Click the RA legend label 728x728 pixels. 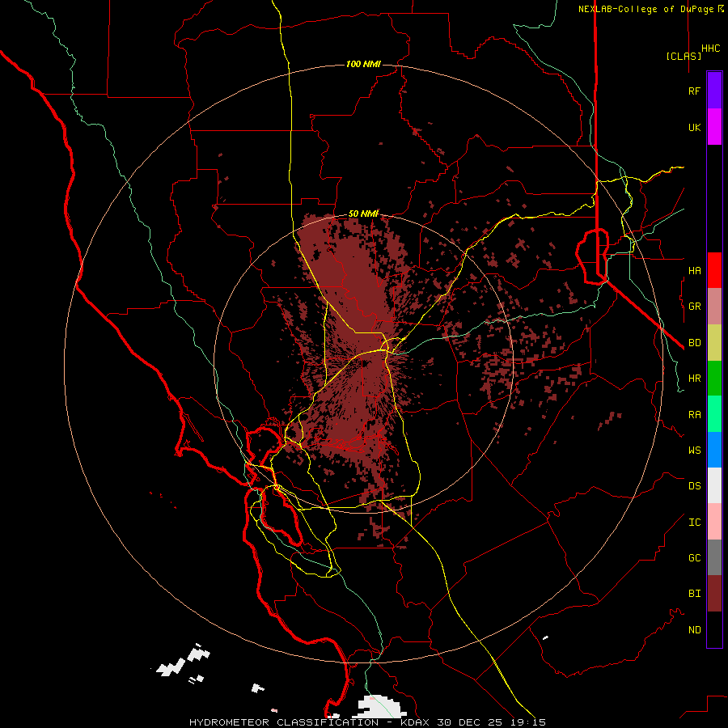[694, 415]
